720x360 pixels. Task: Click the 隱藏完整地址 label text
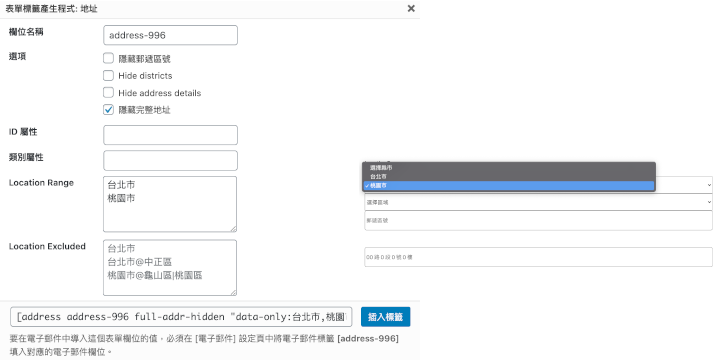pyautogui.click(x=145, y=110)
